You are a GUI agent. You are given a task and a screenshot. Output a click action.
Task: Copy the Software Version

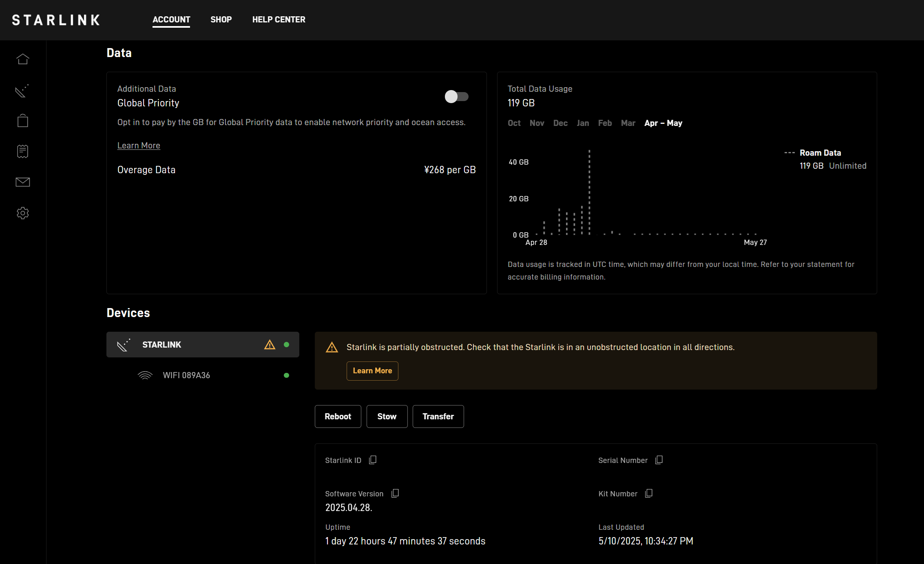[x=395, y=493]
